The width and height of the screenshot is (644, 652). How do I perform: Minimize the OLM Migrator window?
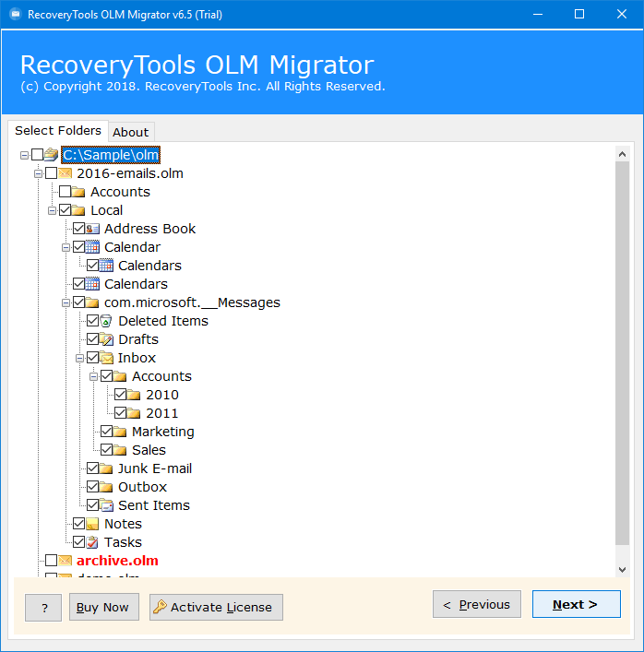pos(538,14)
